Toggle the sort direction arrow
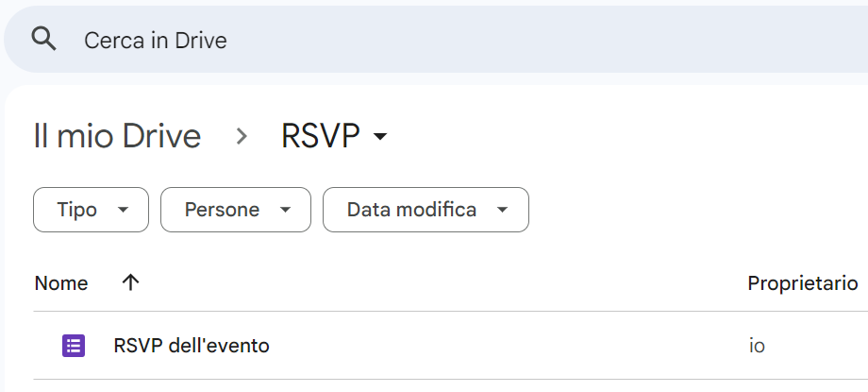The height and width of the screenshot is (392, 868). pos(131,282)
